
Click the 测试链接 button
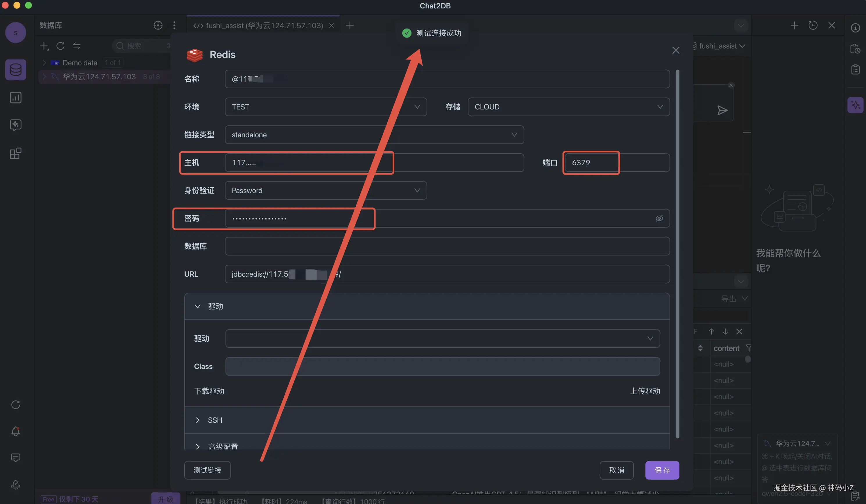click(x=207, y=470)
